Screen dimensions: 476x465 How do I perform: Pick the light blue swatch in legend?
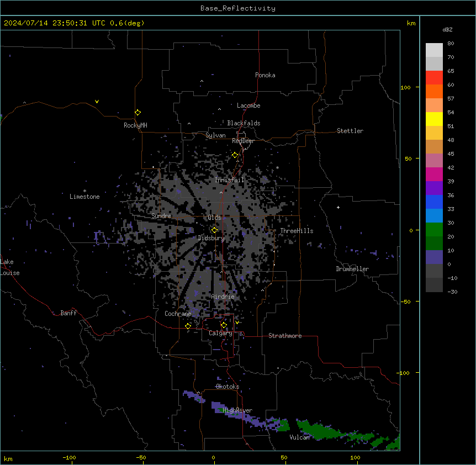tap(434, 216)
